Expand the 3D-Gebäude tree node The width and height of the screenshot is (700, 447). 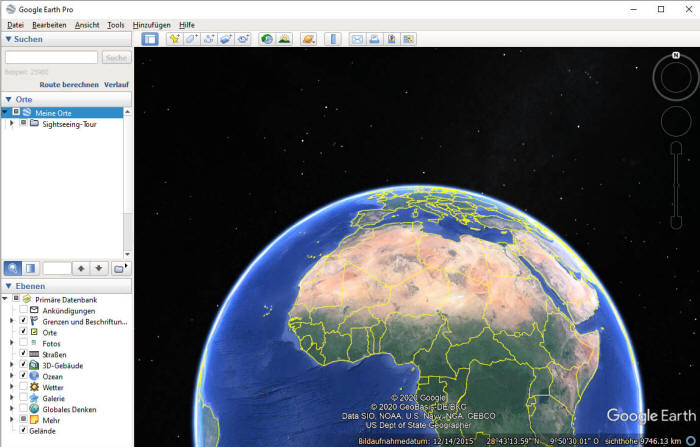pyautogui.click(x=12, y=364)
